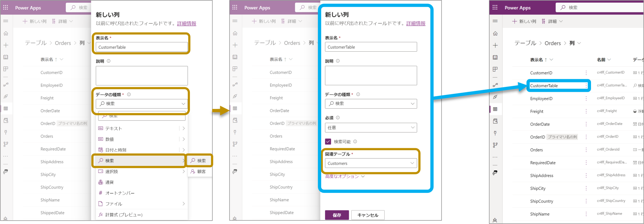Screen dimensions: 644x224
Task: Open row menu dots for Freight in right screenshot
Action: point(586,111)
